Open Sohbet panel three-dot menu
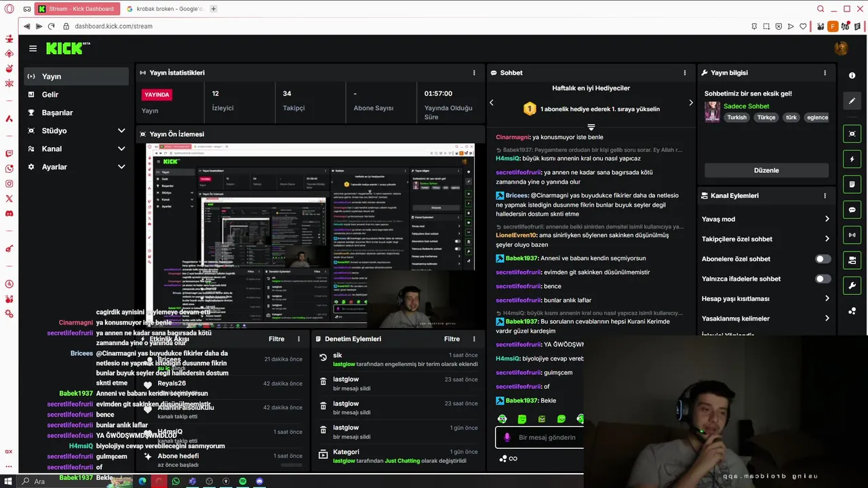This screenshot has width=868, height=488. click(x=685, y=73)
